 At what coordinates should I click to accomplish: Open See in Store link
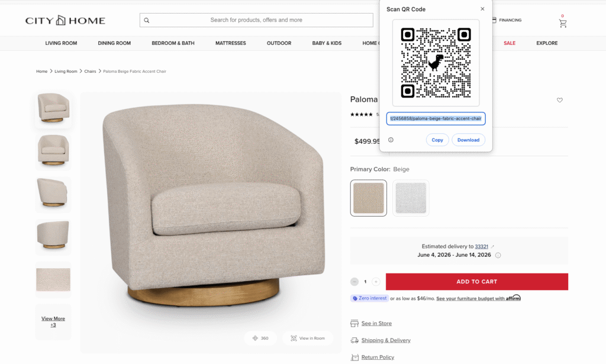376,323
